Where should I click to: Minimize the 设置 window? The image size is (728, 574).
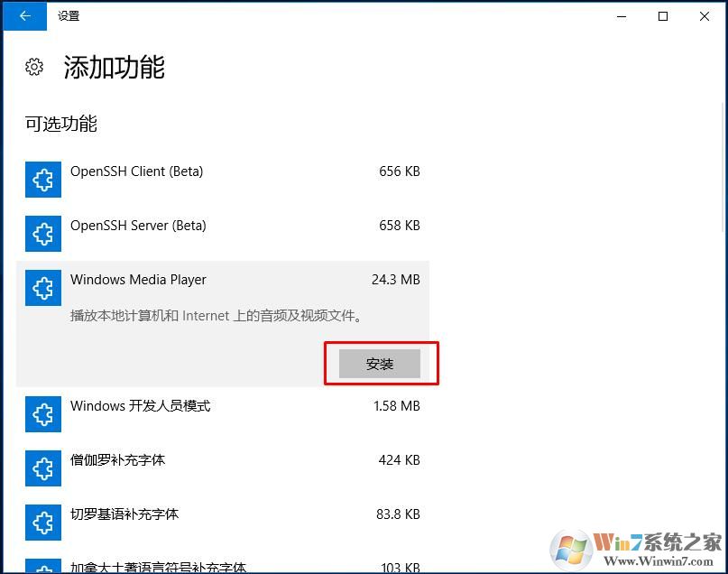tap(622, 16)
